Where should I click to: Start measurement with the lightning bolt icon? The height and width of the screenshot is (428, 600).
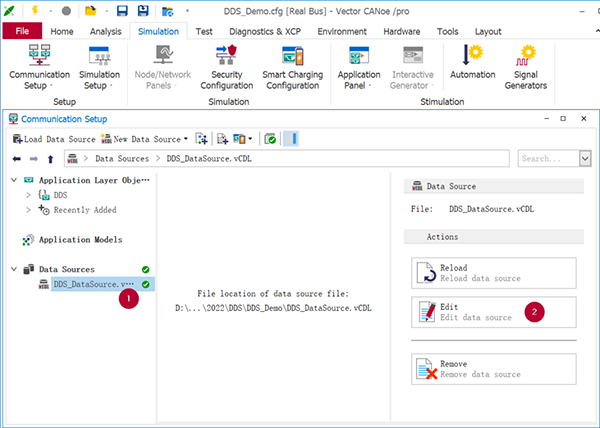(x=35, y=11)
